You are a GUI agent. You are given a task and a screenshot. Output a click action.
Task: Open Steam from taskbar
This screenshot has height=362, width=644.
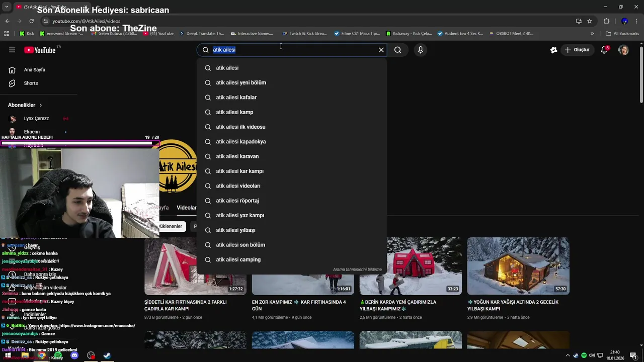pos(107,355)
